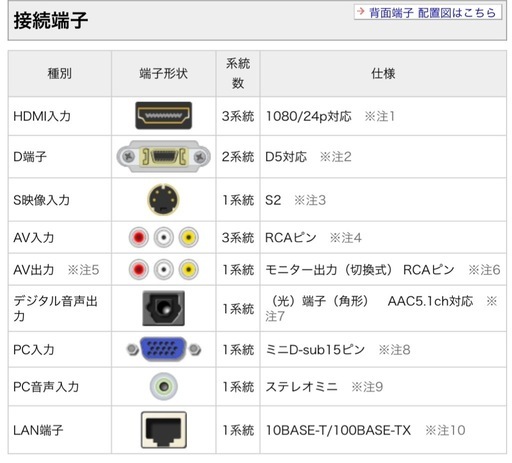The image size is (512, 463).
Task: Click the 系統数 column header
Action: coord(238,73)
